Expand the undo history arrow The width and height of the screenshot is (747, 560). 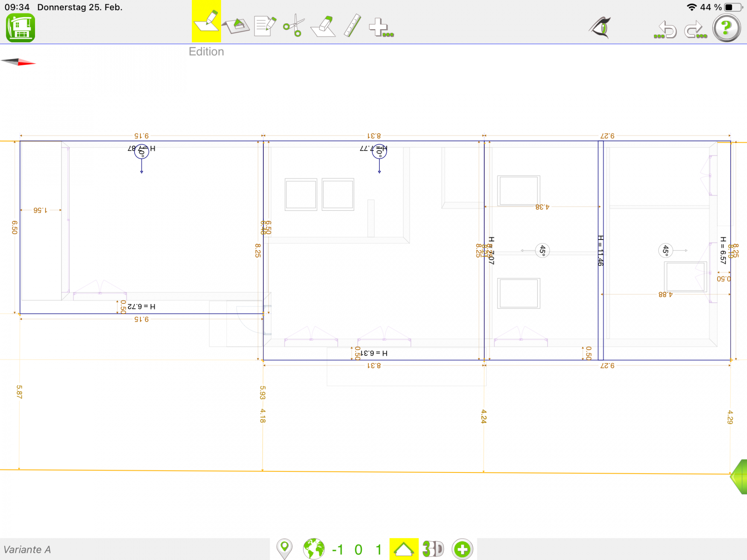coord(666,30)
